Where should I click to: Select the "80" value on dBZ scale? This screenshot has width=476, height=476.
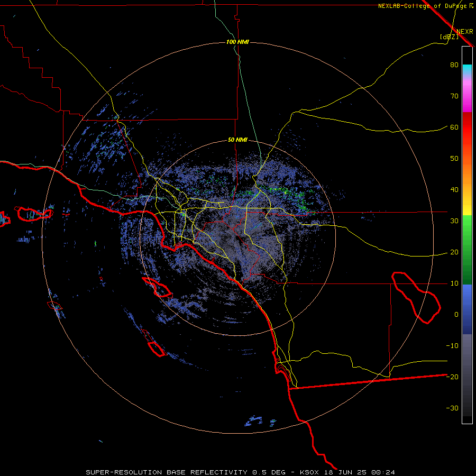click(x=454, y=65)
